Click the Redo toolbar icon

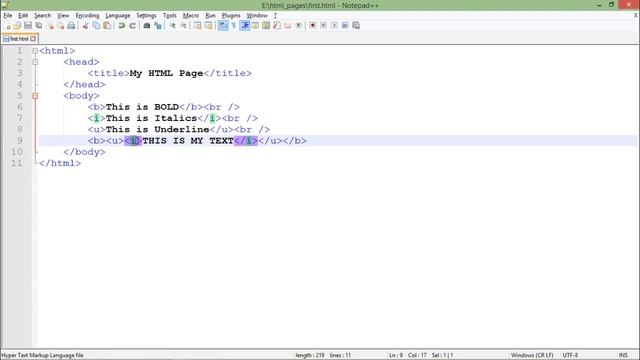click(x=132, y=25)
